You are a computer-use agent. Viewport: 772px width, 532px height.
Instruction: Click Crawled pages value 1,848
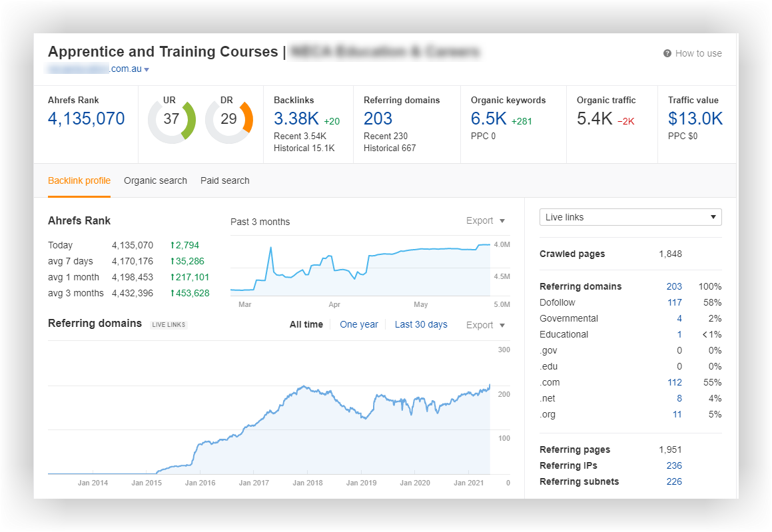[x=670, y=254]
